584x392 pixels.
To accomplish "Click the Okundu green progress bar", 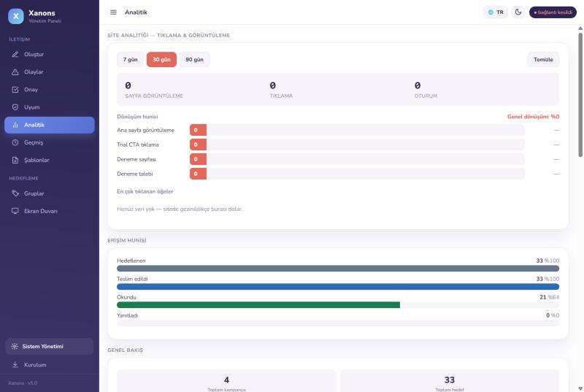I will (x=258, y=305).
